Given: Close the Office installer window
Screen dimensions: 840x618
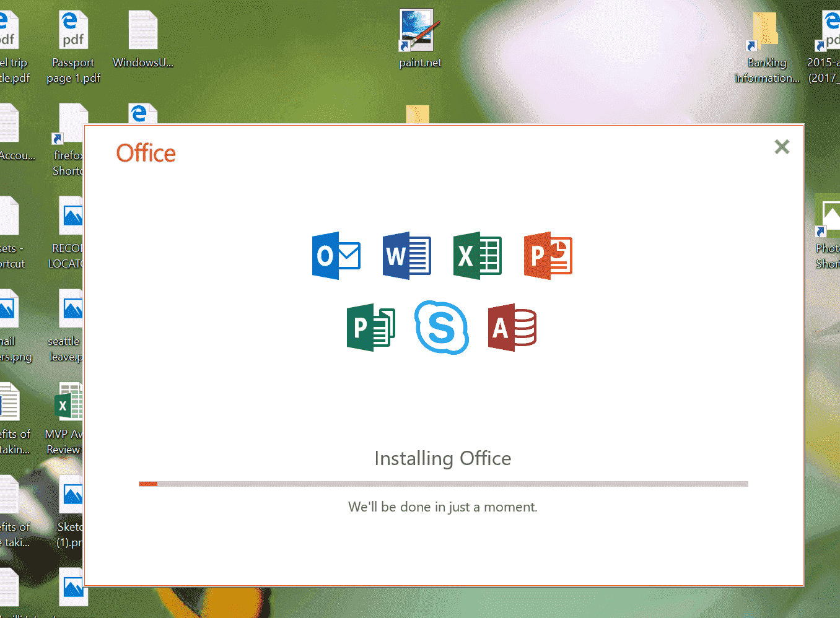Looking at the screenshot, I should 782,147.
